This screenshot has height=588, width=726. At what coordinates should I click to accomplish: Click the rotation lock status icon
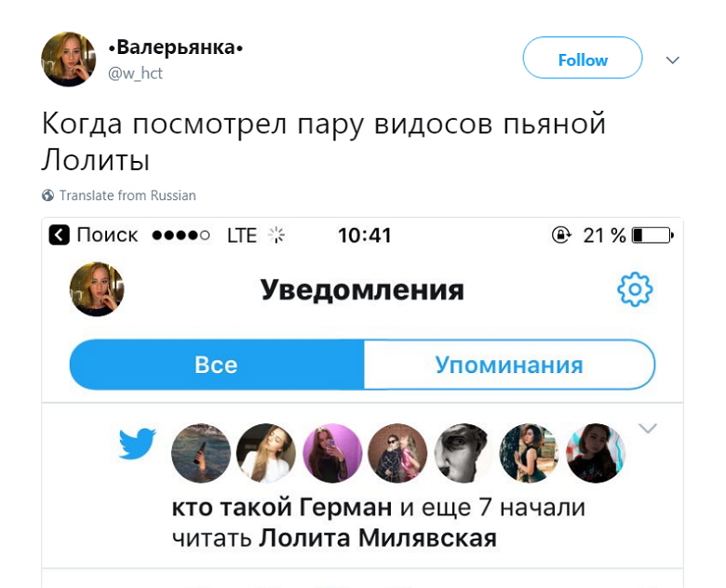coord(561,235)
